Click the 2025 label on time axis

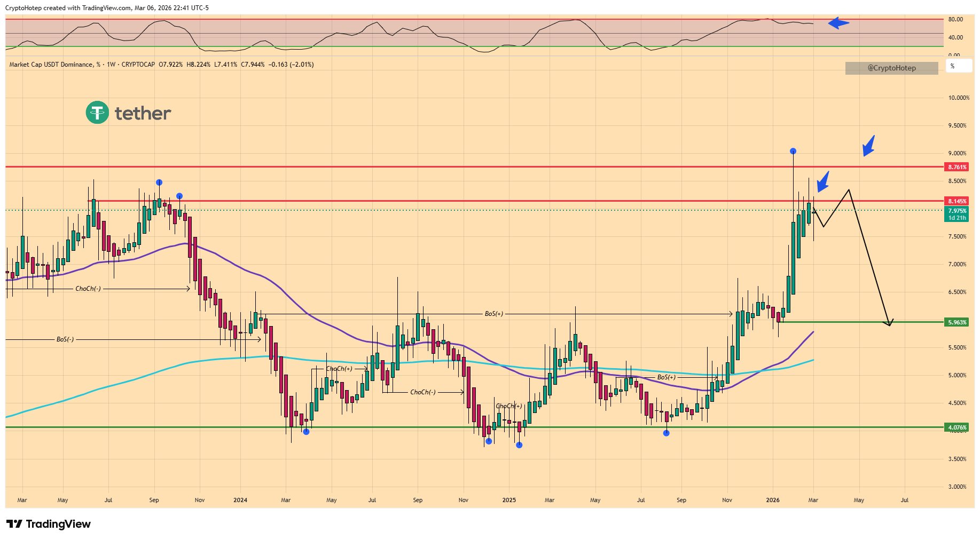(x=509, y=500)
